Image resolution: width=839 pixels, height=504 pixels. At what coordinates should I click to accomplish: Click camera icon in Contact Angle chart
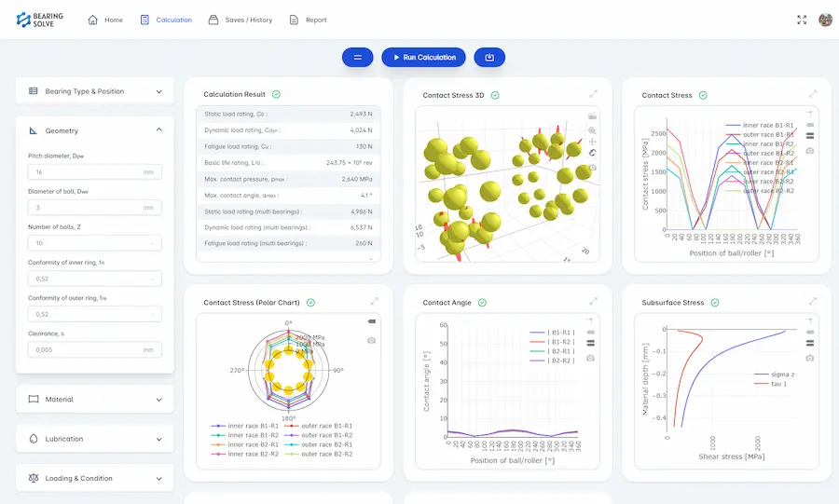590,358
